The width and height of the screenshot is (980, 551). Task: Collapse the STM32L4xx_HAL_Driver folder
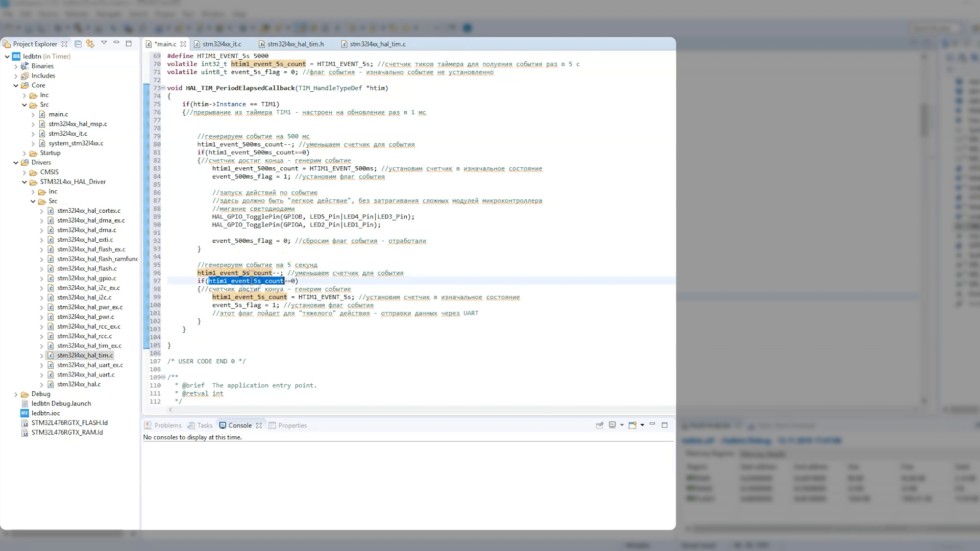(24, 182)
